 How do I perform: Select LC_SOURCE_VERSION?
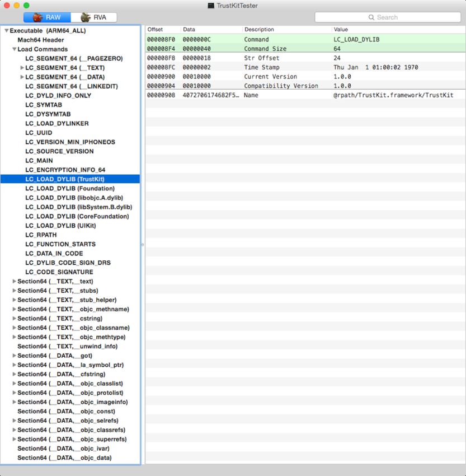[x=59, y=152]
